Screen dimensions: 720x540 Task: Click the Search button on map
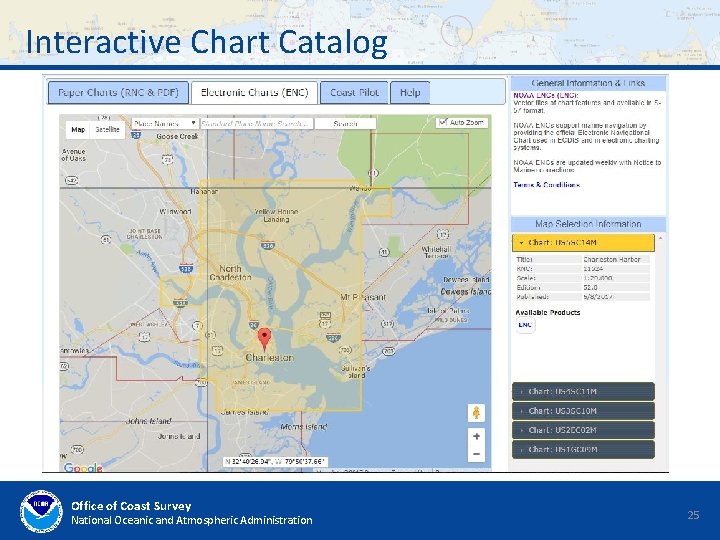point(345,124)
